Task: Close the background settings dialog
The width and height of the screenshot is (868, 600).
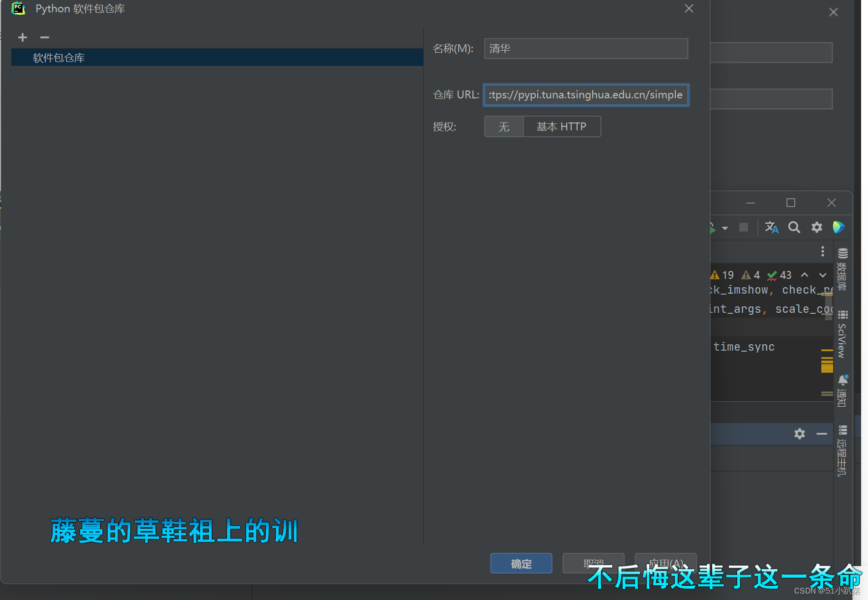Action: tap(834, 12)
